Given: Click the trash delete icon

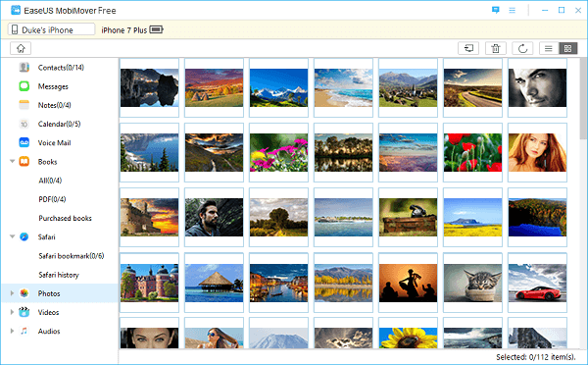Looking at the screenshot, I should point(496,48).
